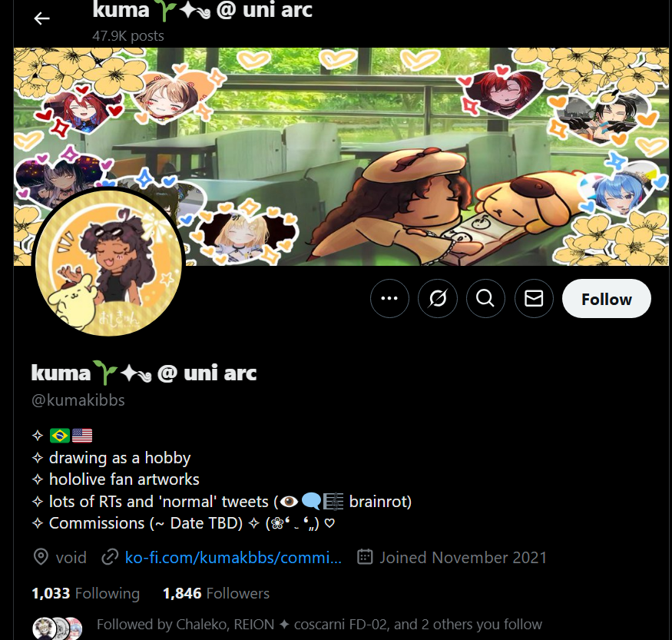This screenshot has height=640, width=672.
Task: Open the Followed by Chaleko, REION list
Action: coord(319,624)
